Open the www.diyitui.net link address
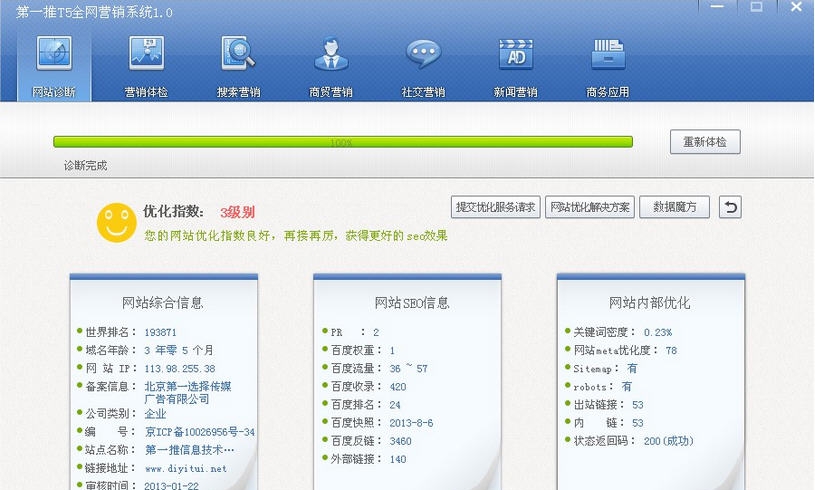The image size is (815, 490). [186, 469]
